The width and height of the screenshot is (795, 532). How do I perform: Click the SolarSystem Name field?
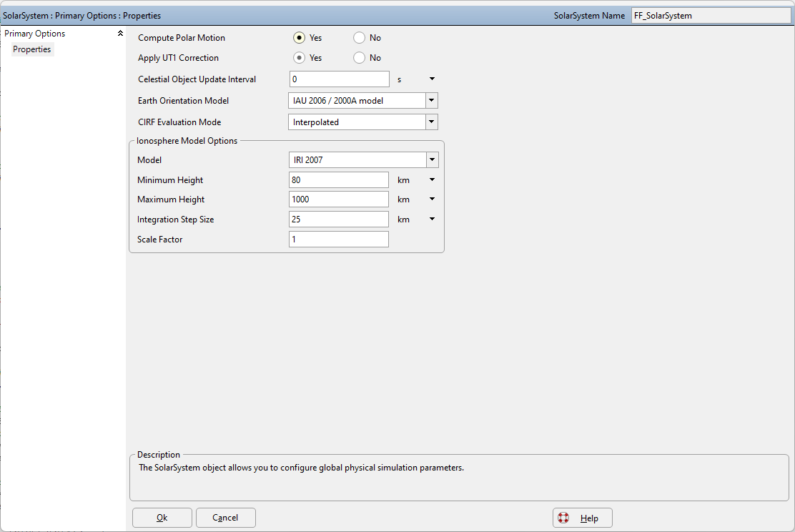click(x=711, y=16)
